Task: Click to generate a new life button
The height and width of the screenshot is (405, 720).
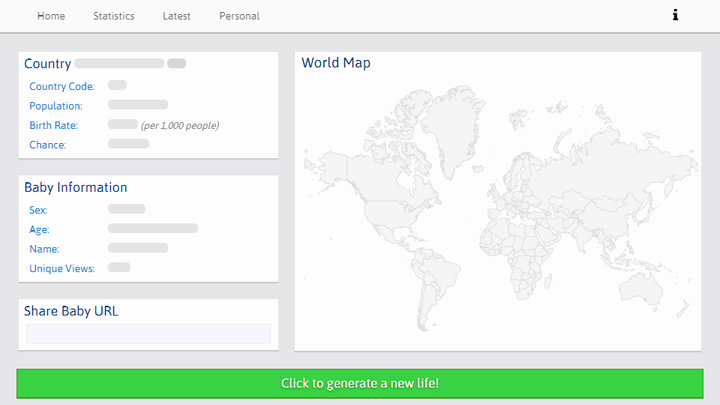Action: [360, 383]
